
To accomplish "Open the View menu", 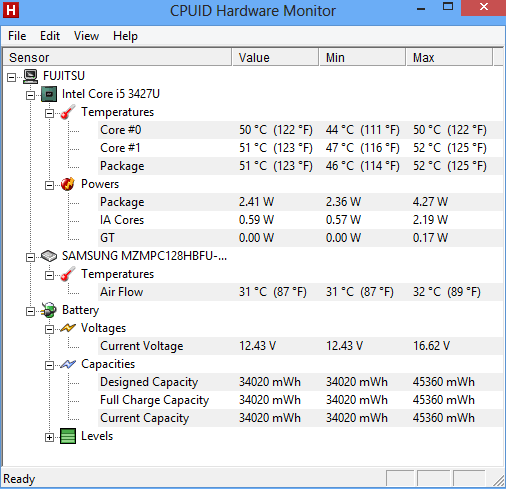I will [86, 36].
